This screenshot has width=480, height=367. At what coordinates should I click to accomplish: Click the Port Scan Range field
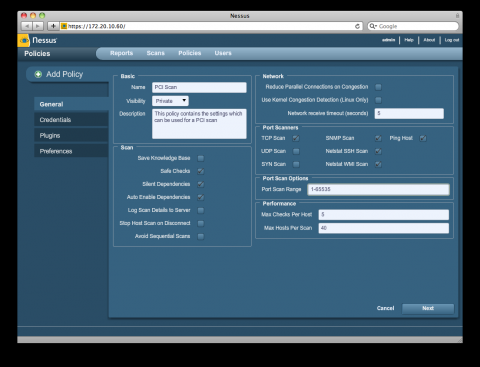(x=378, y=189)
